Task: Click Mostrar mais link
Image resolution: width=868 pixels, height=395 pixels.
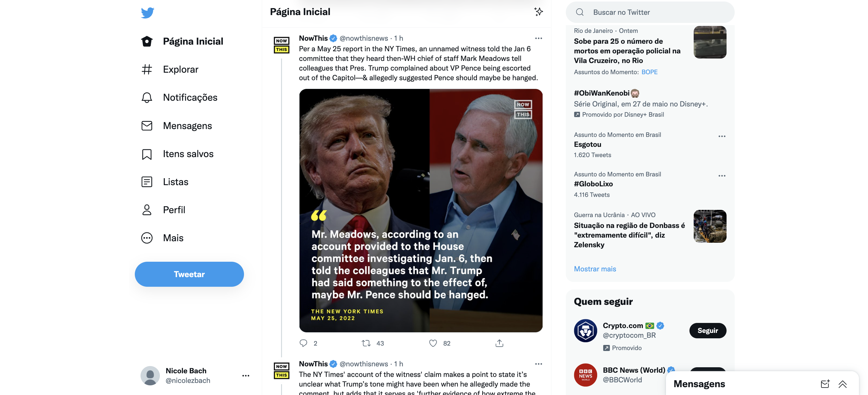Action: pyautogui.click(x=595, y=269)
